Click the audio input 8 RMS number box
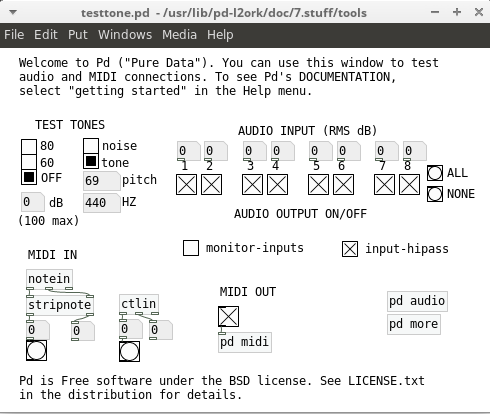Screen dimensions: 490x414 pyautogui.click(x=415, y=151)
